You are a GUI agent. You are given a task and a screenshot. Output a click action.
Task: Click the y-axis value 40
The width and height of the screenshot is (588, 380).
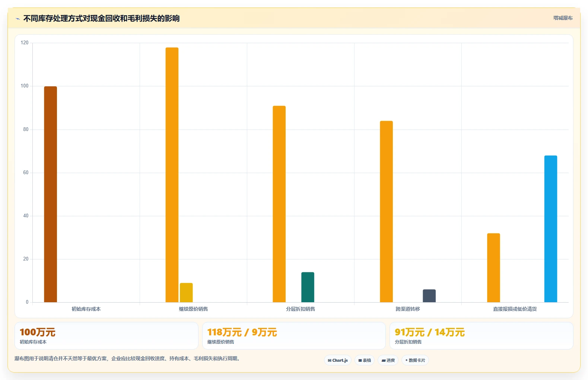(x=26, y=216)
